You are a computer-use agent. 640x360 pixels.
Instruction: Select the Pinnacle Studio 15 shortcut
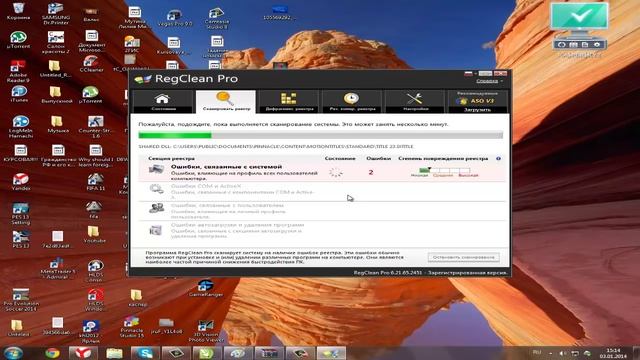point(132,327)
